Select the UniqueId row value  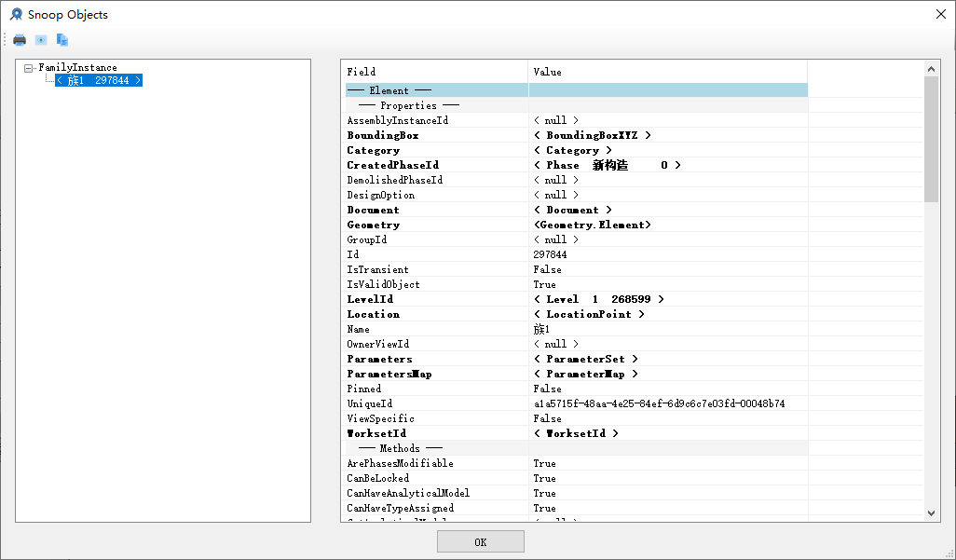[x=652, y=403]
